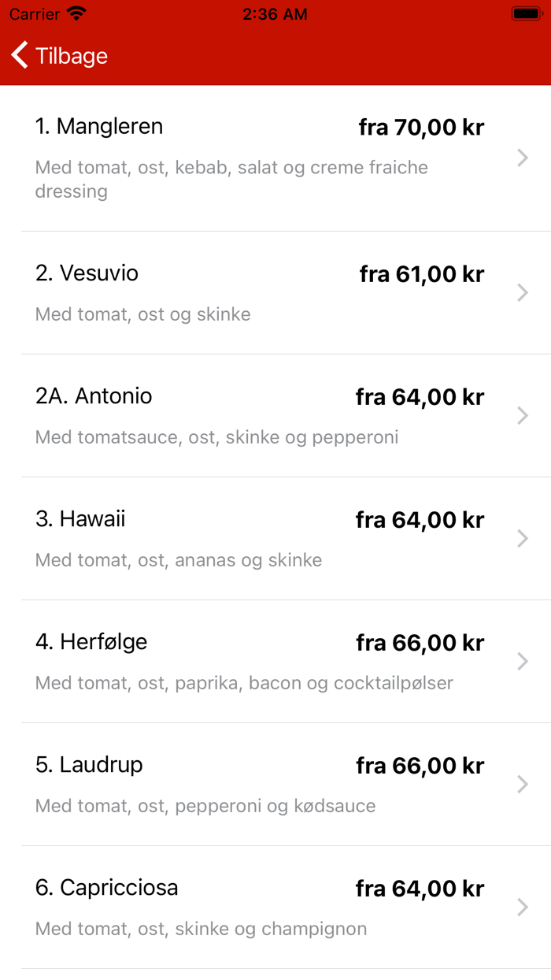Screen dimensions: 551x980
Task: Tap the fra 66,00 kr price for Herfølge
Action: 421,643
